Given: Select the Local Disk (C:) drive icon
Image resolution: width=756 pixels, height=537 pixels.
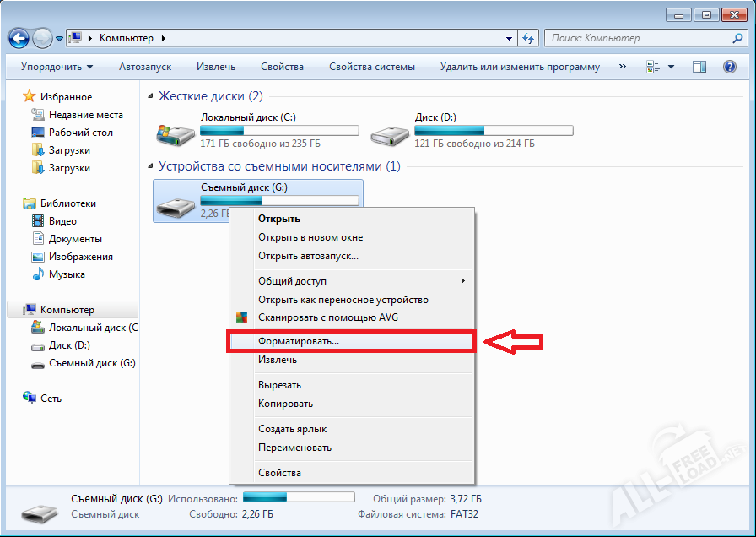Looking at the screenshot, I should pos(175,132).
